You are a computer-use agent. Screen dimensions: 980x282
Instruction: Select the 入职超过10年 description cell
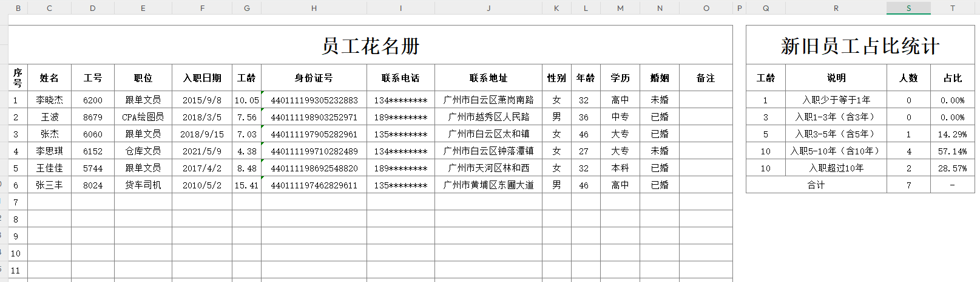836,168
